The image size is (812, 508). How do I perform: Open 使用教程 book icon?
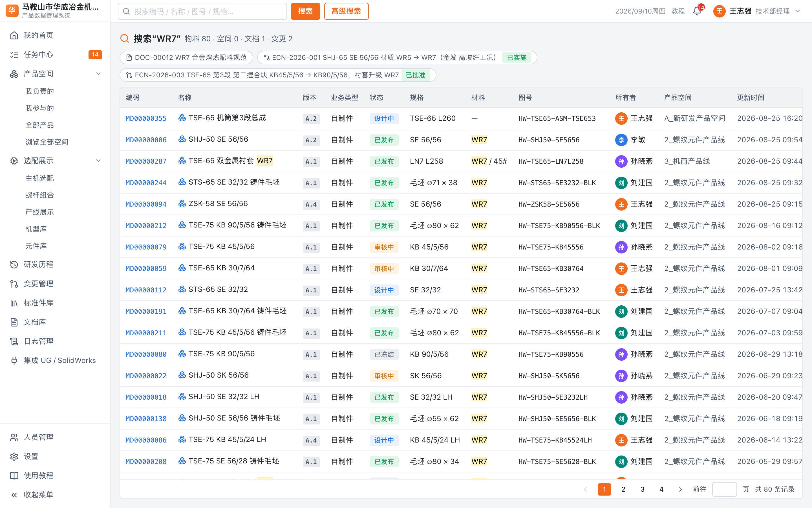coord(14,476)
